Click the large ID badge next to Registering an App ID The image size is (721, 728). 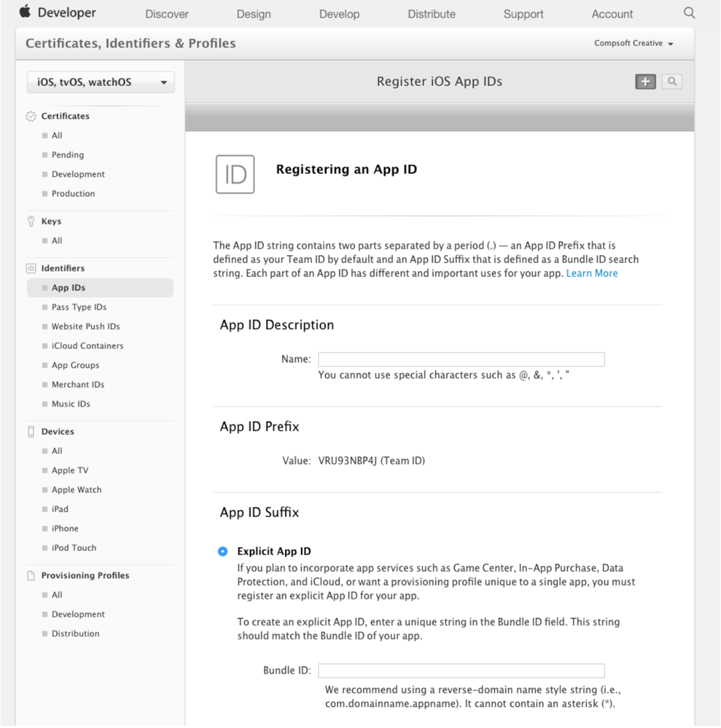point(234,173)
